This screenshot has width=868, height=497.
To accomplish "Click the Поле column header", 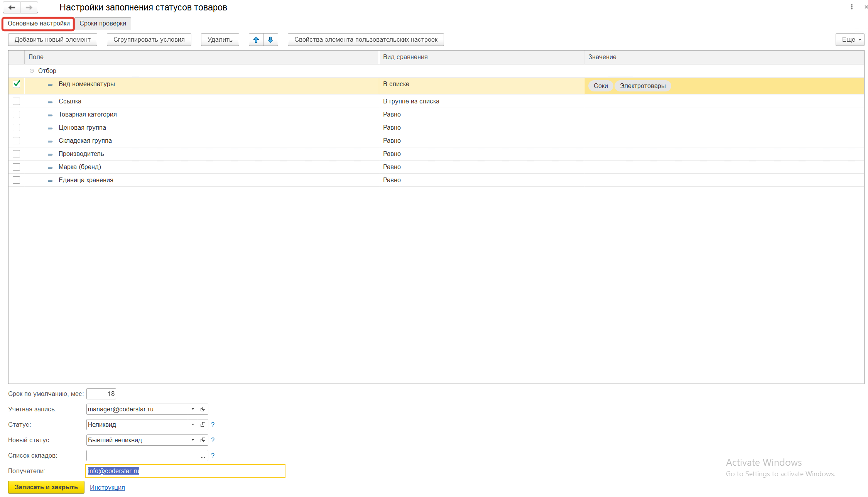I will point(202,57).
